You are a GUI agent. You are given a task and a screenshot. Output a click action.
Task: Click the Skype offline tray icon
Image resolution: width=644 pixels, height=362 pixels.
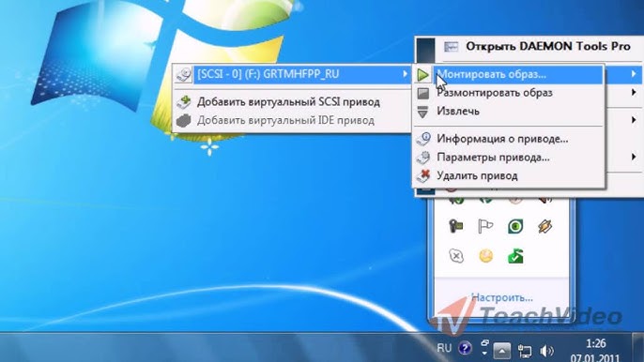(x=456, y=256)
